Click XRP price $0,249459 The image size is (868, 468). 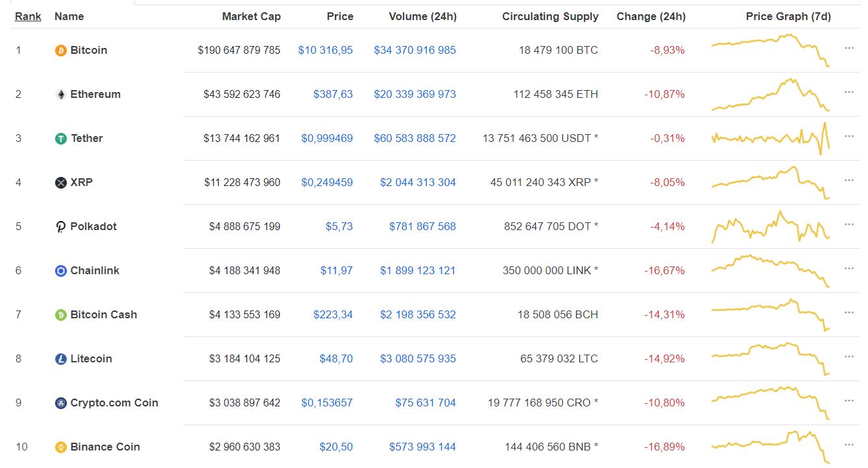(327, 182)
